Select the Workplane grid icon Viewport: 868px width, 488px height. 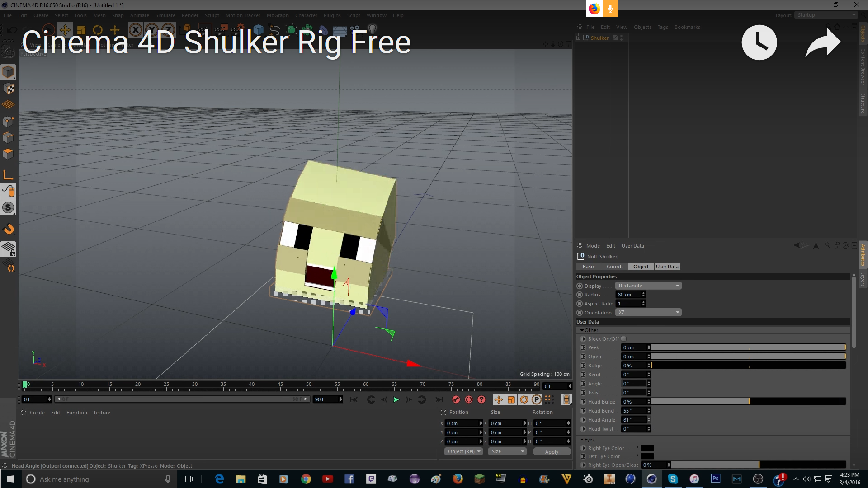(x=8, y=104)
